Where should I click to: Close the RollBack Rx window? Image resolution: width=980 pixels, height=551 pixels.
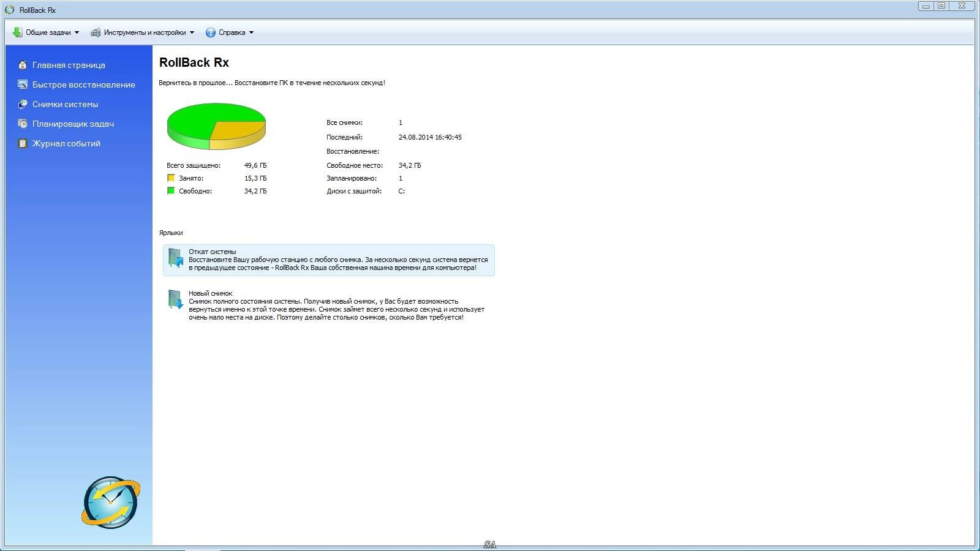[962, 6]
